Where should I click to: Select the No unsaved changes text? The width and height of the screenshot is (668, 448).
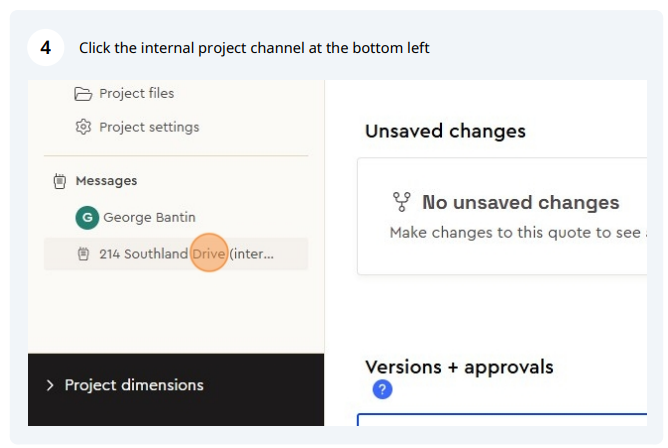tap(521, 202)
